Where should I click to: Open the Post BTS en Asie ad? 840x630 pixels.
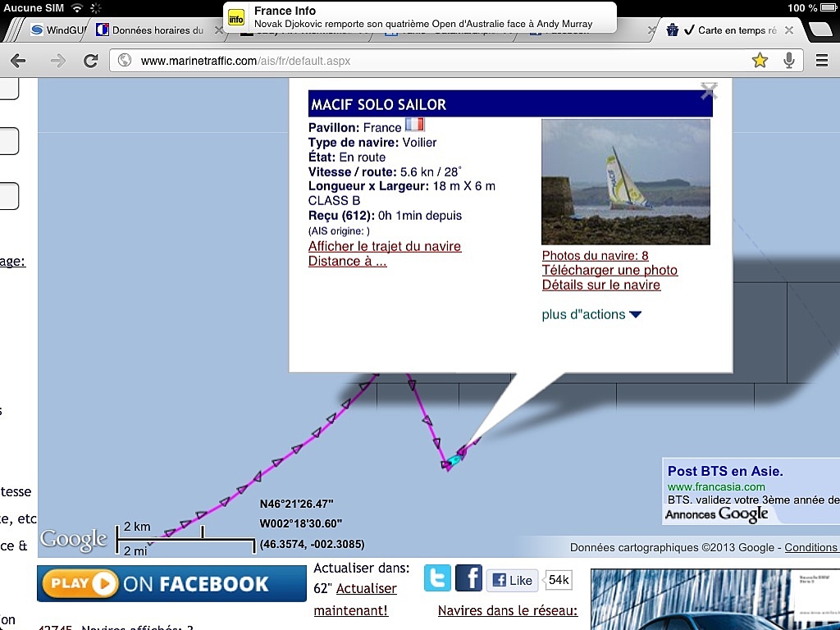point(725,471)
